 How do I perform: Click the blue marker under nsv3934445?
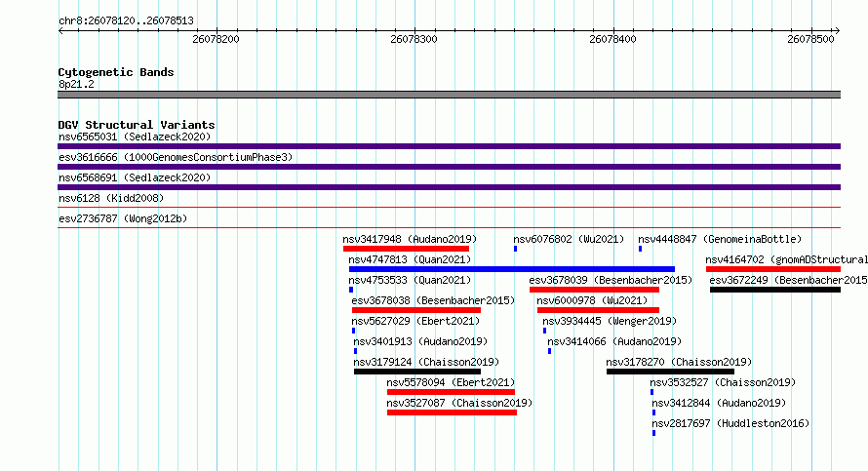pyautogui.click(x=545, y=331)
